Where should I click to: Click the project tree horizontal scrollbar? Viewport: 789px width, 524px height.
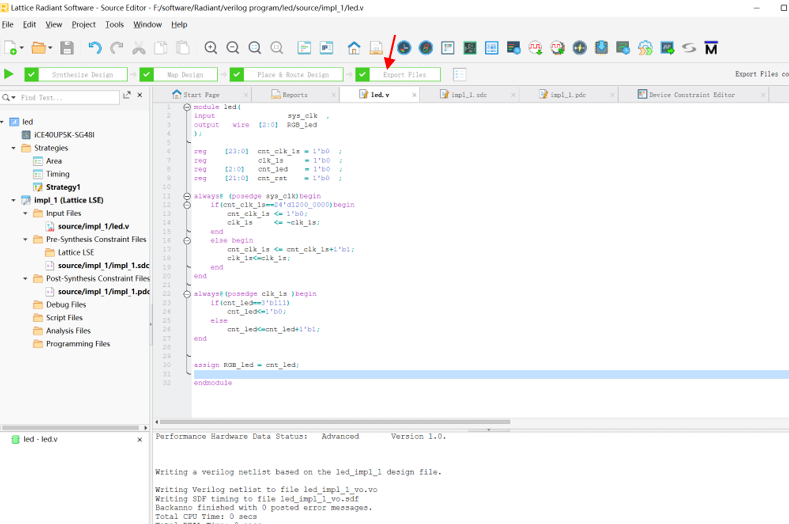(70, 428)
